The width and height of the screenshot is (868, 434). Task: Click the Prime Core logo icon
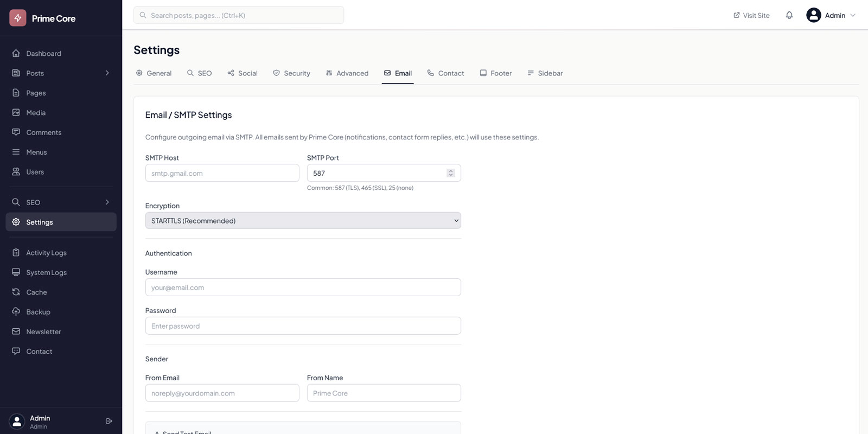pos(18,18)
